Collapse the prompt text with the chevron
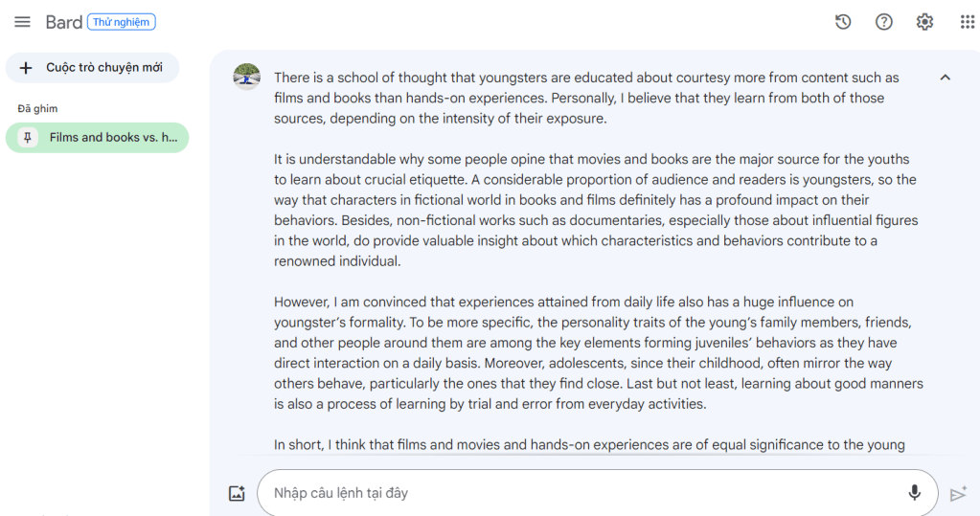Viewport: 980px width, 516px height. click(946, 78)
